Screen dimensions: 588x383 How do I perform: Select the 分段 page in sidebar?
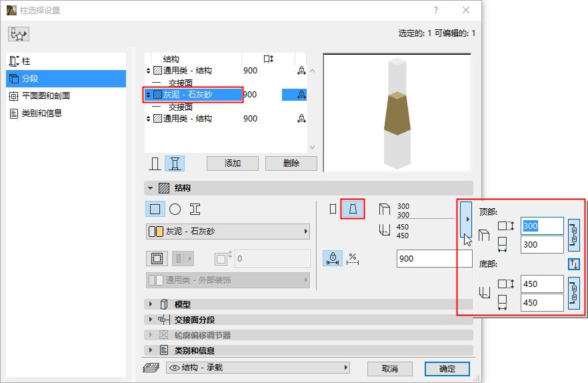click(x=66, y=79)
